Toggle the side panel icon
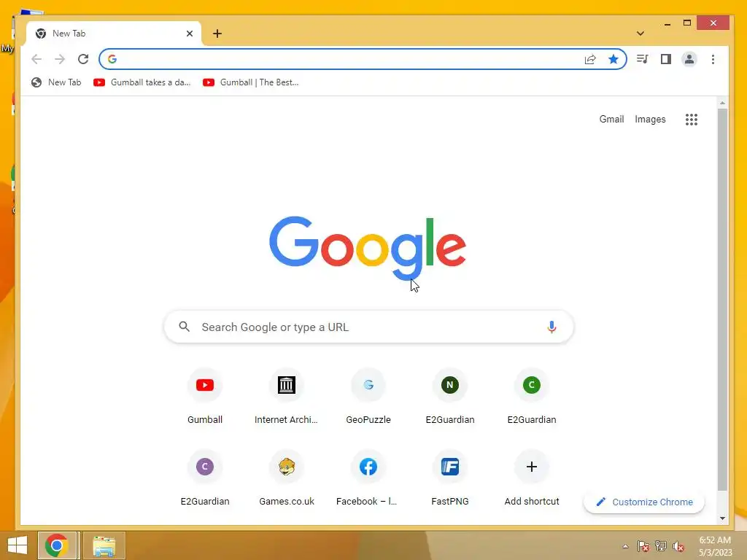Viewport: 747px width, 560px height. pos(665,59)
